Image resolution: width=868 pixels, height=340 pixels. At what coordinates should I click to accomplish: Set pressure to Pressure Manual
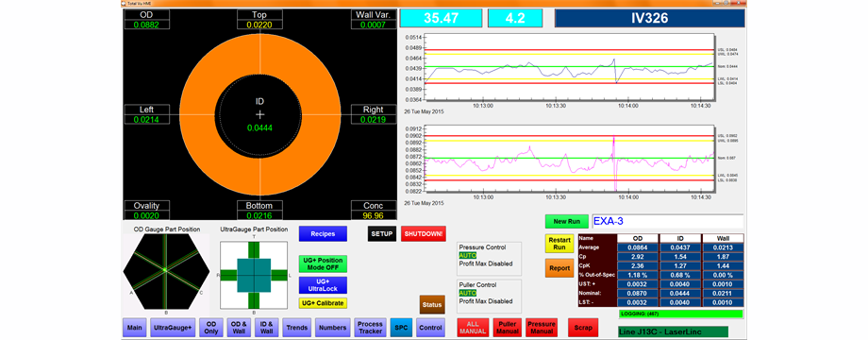(542, 328)
